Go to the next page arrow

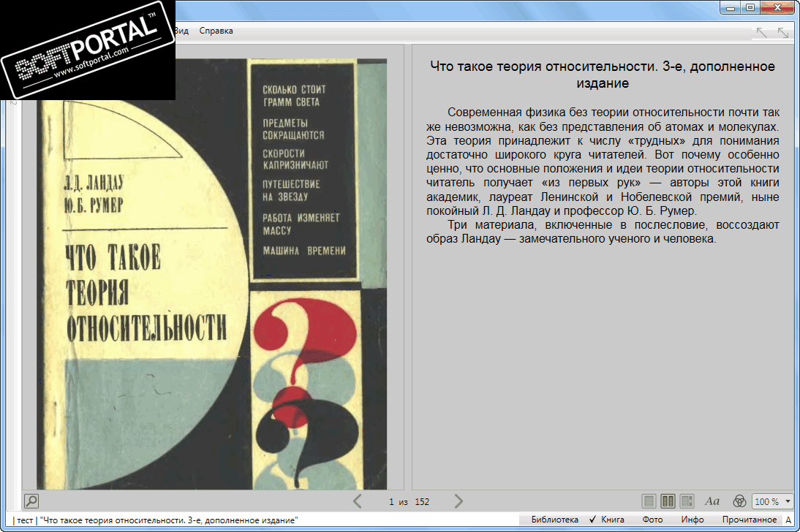(459, 501)
